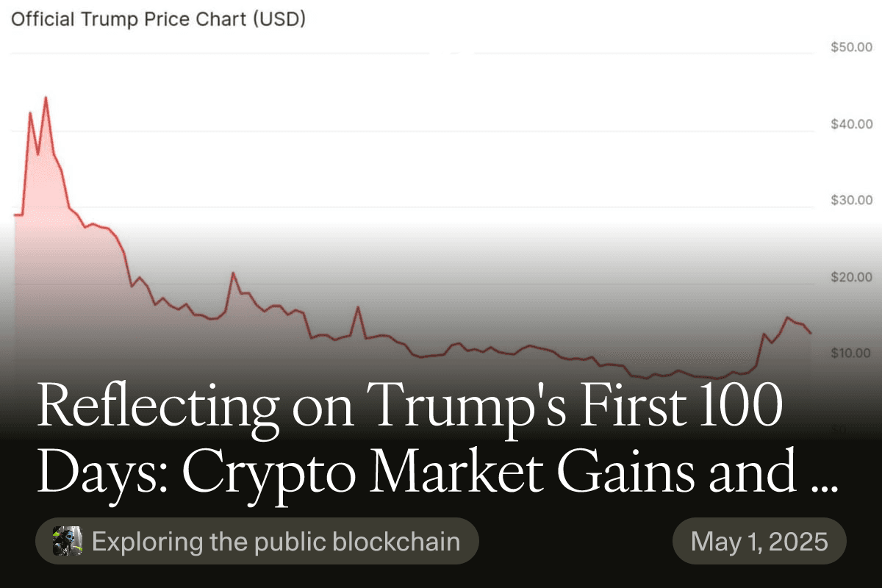Click the final data point of the price line
Screen dimensions: 882x588
[811, 334]
